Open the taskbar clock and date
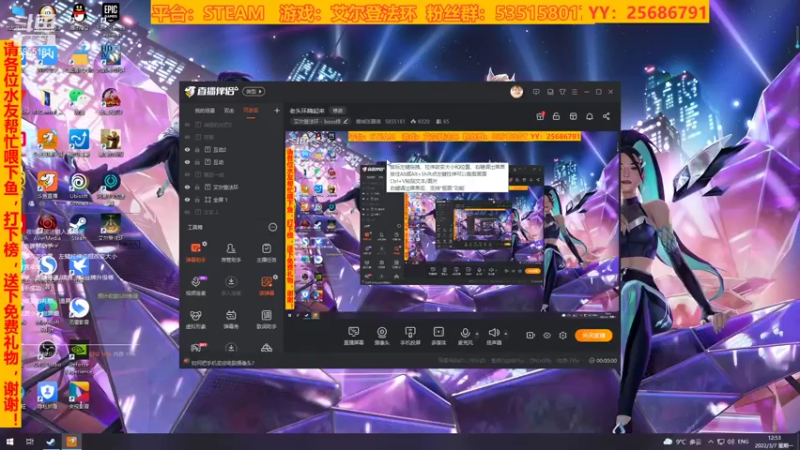The height and width of the screenshot is (450, 800). 775,442
